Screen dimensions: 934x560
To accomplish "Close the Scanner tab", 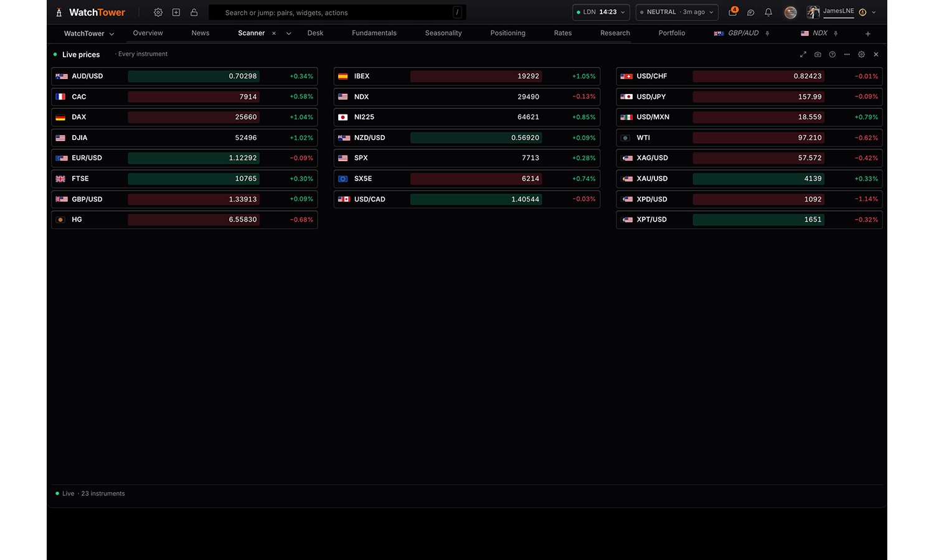I will [274, 34].
